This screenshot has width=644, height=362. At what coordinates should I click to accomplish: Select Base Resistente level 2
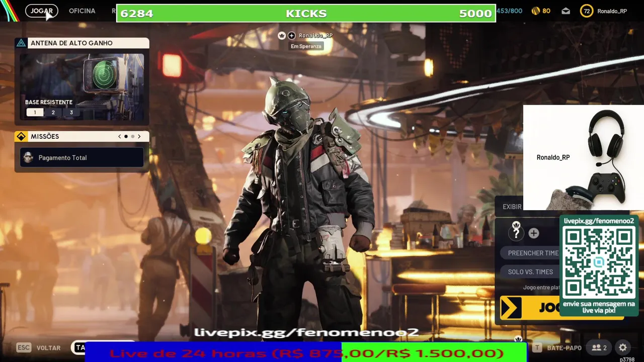click(x=53, y=113)
